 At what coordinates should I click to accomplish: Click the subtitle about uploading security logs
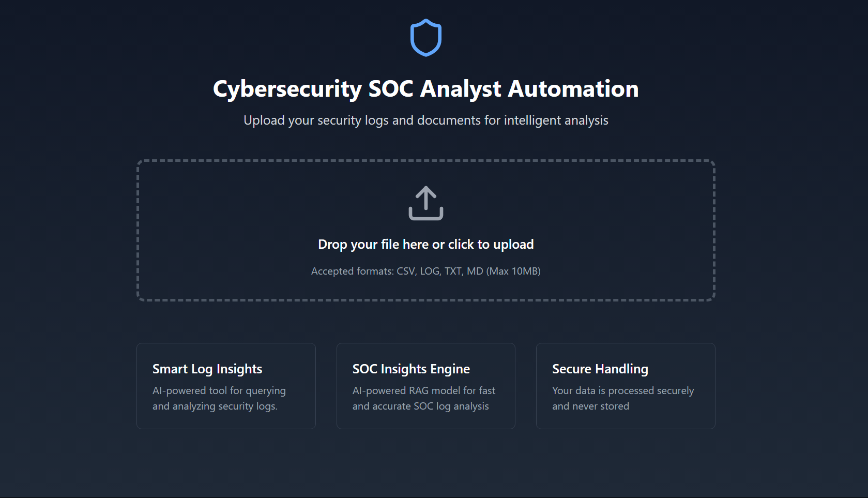425,120
